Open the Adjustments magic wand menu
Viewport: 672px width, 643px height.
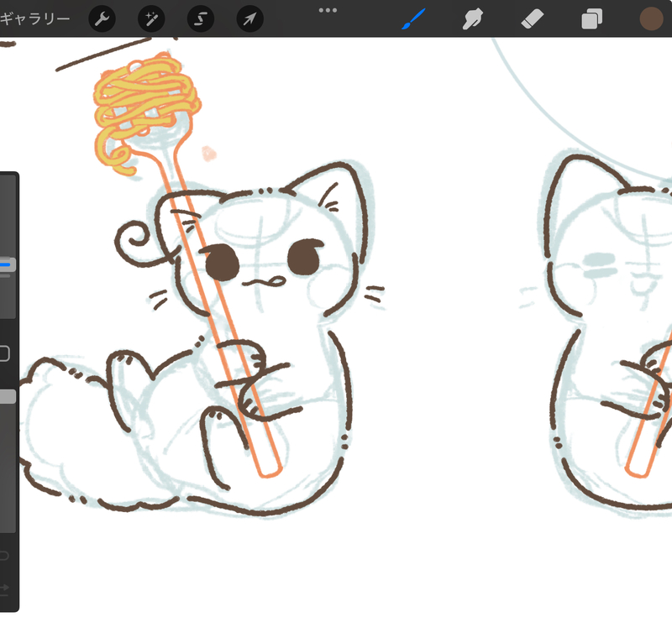pos(151,18)
